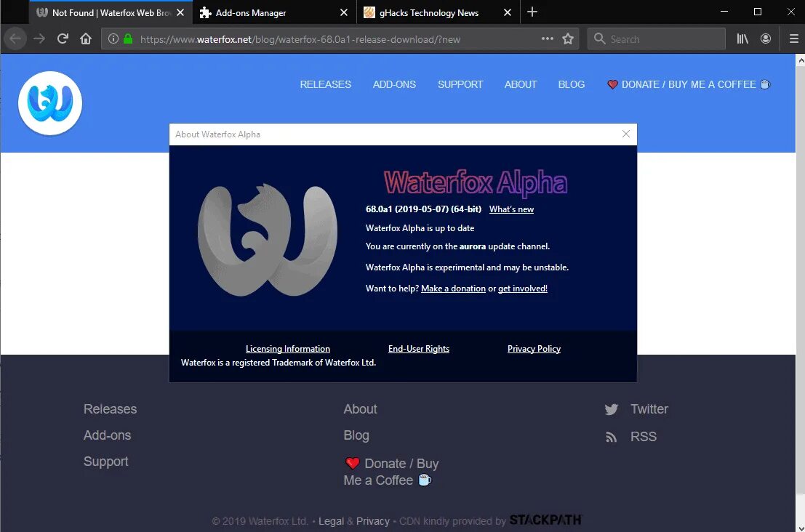This screenshot has height=532, width=805.
Task: Open a new tab with plus button
Action: tap(532, 12)
